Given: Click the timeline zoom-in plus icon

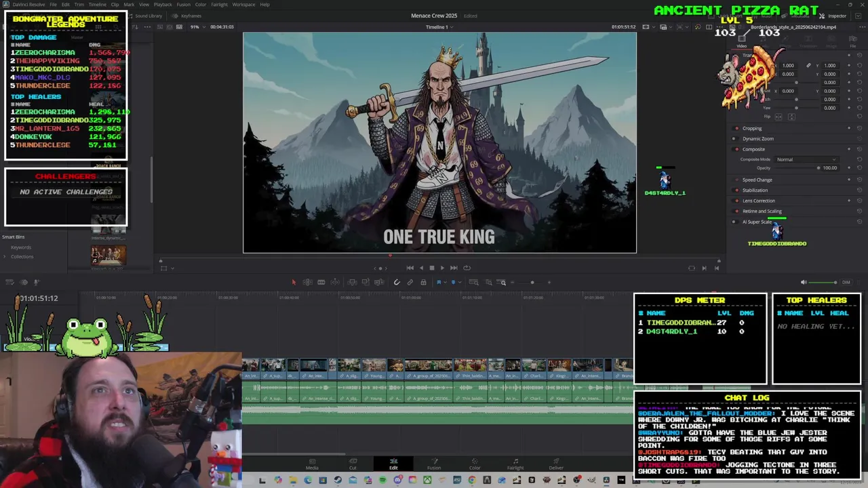Looking at the screenshot, I should coord(549,282).
